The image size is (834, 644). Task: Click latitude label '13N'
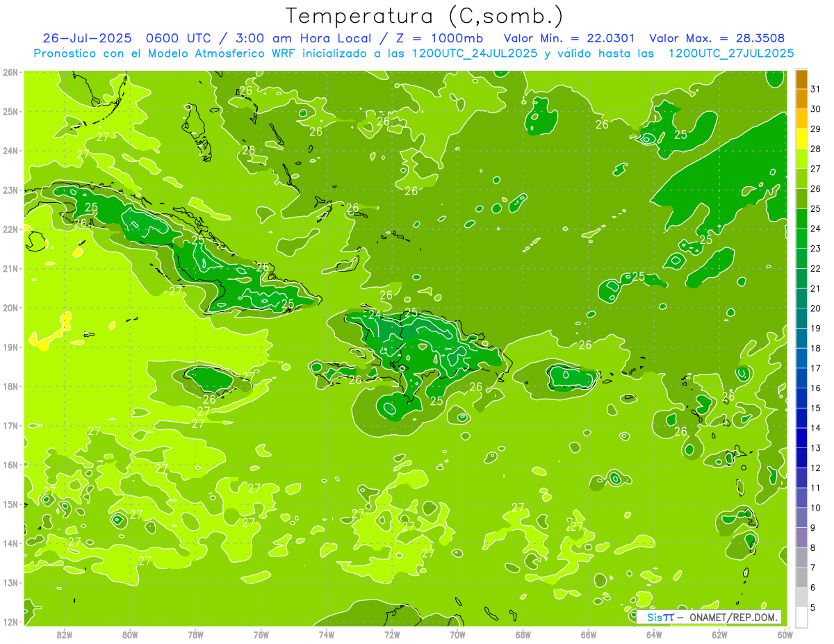tap(10, 583)
